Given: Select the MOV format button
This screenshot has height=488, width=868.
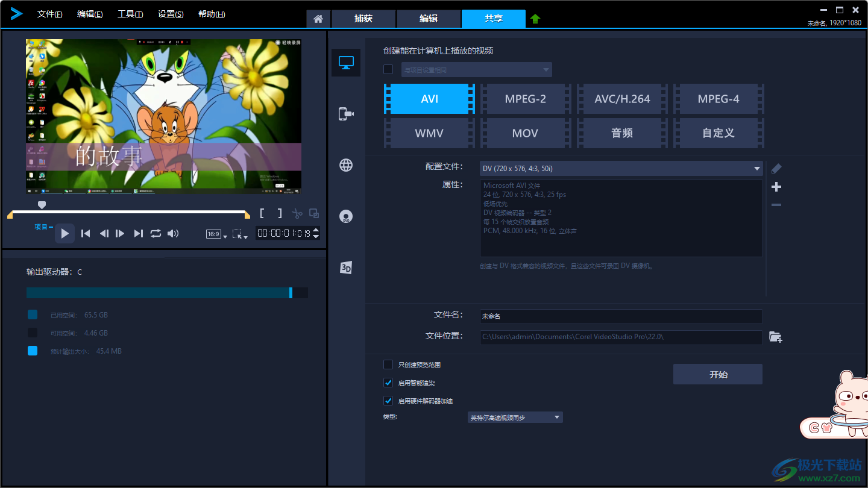Looking at the screenshot, I should [526, 133].
